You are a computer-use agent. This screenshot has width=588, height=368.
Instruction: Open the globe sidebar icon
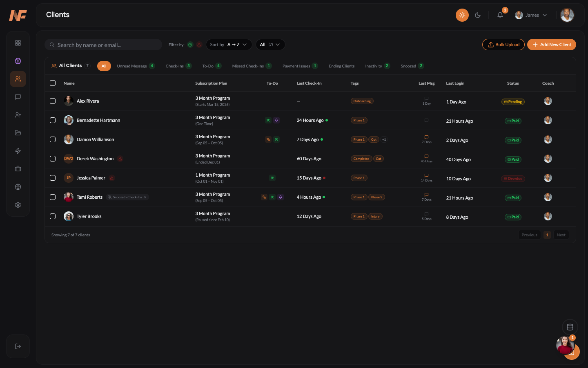[18, 187]
